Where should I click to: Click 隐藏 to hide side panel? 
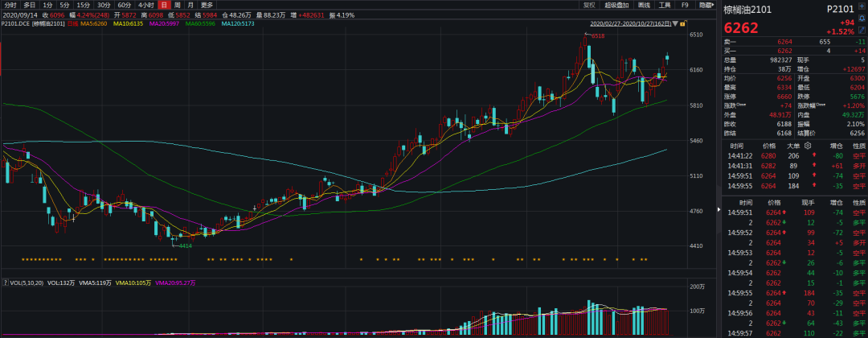click(x=706, y=5)
